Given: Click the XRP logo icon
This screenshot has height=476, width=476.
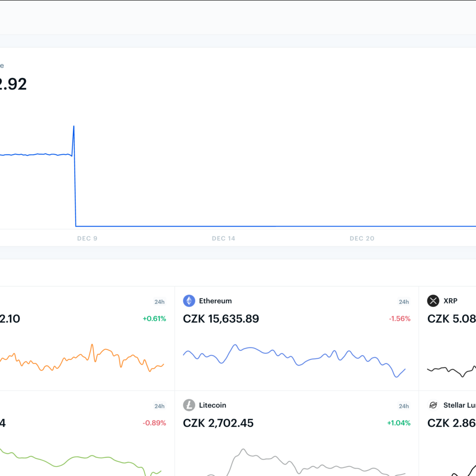Looking at the screenshot, I should 433,301.
